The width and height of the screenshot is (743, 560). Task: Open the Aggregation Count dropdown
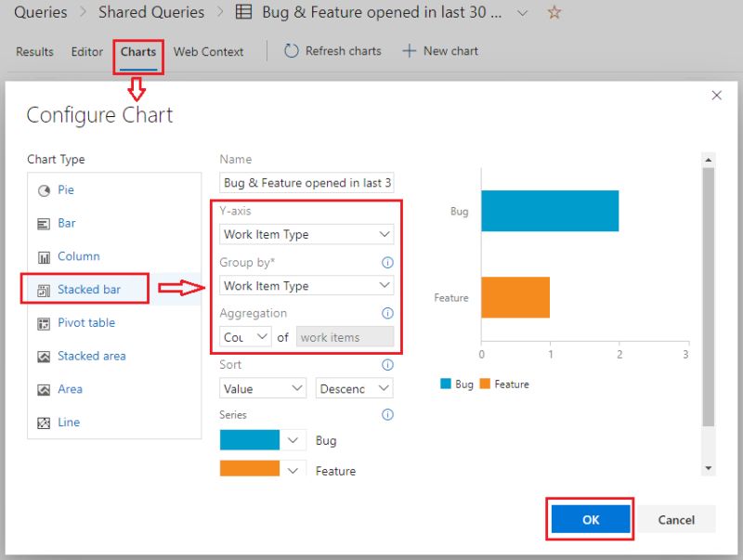[243, 336]
